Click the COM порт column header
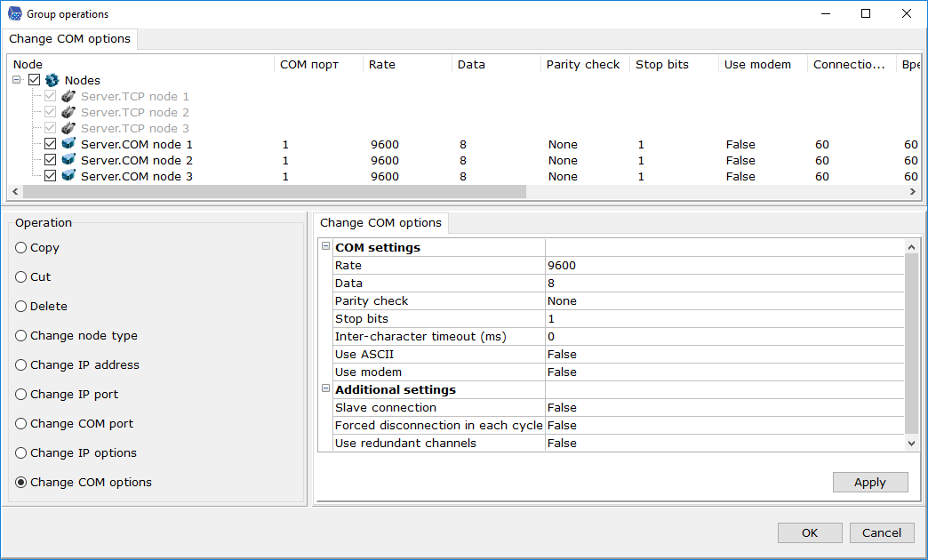This screenshot has height=560, width=928. (318, 64)
